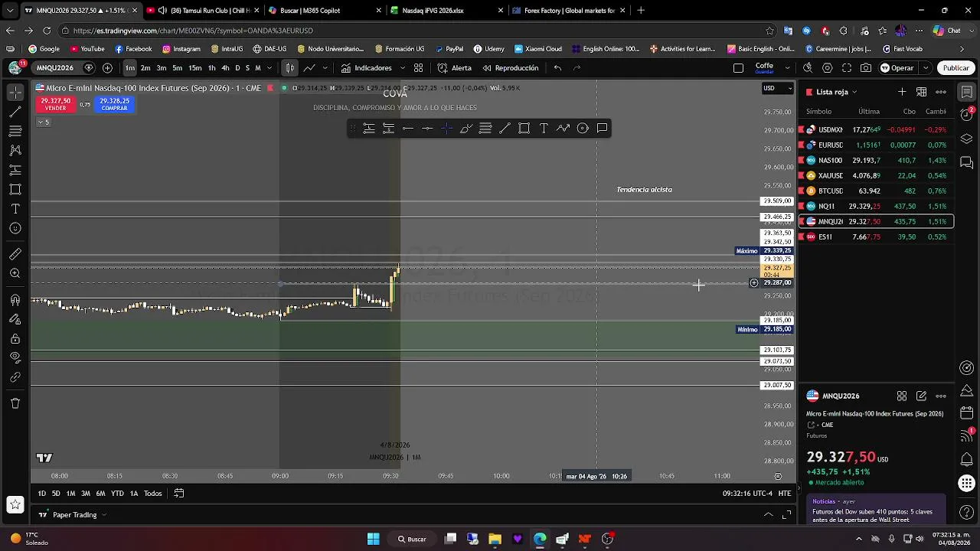
Task: Choose the shapes rectangle tool in left toolbar
Action: coord(15,189)
